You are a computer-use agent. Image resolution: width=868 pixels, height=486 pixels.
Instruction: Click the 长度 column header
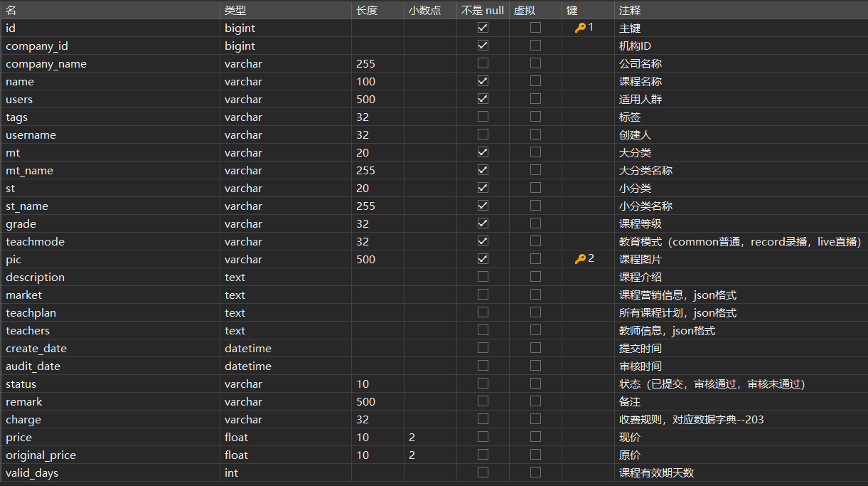click(x=367, y=10)
